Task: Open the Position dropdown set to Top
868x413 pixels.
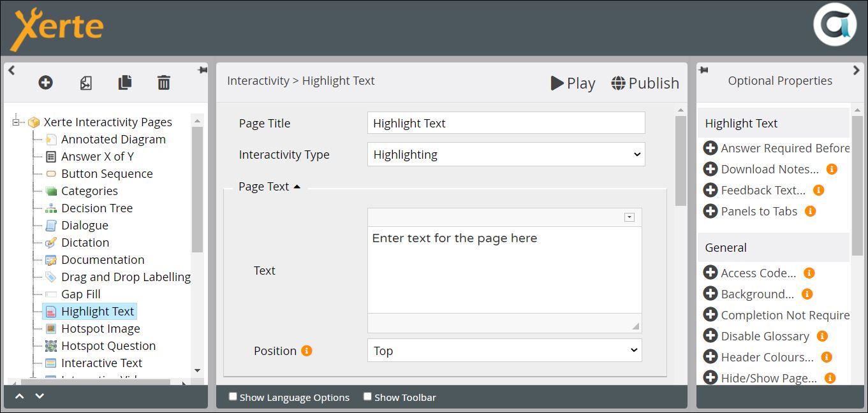Action: coord(504,351)
